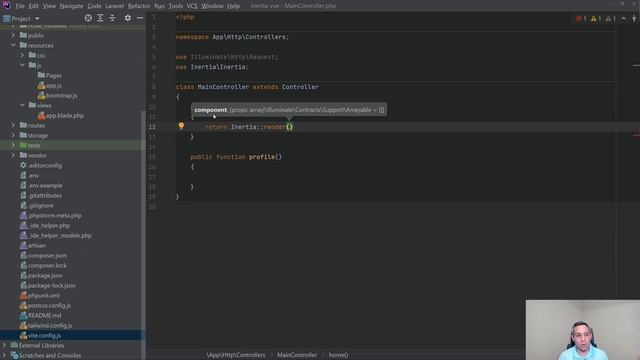Click the red error count indicator
This screenshot has width=640, height=360.
coord(581,18)
